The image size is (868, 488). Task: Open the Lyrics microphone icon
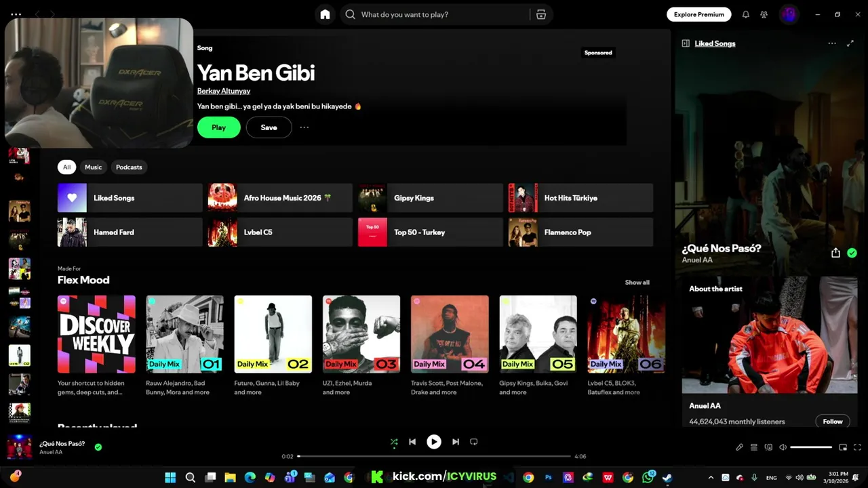740,447
